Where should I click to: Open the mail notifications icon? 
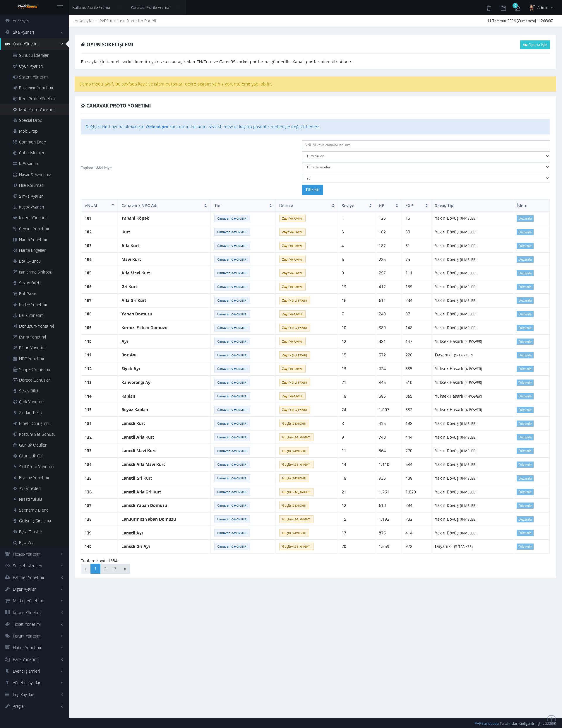coord(517,8)
